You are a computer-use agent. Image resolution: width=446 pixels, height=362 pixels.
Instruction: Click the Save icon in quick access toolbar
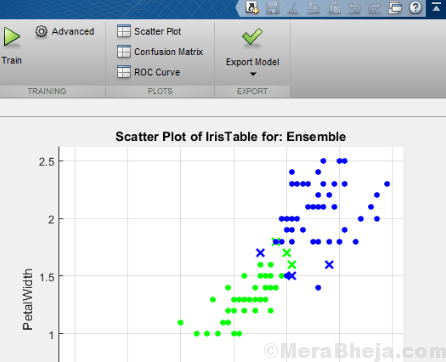273,7
